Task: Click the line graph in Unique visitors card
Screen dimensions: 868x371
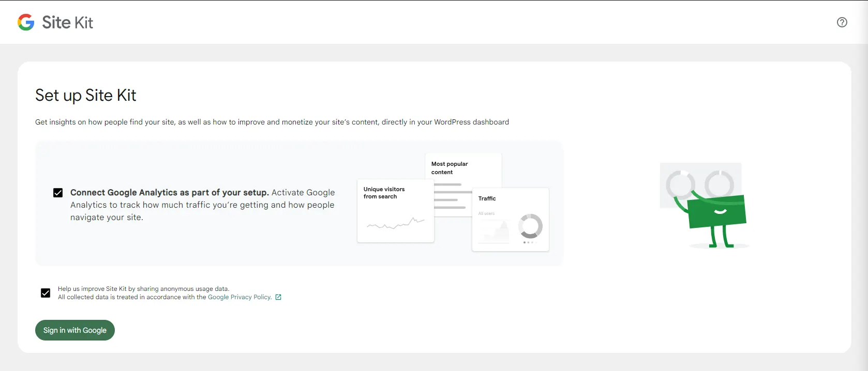Action: (396, 223)
